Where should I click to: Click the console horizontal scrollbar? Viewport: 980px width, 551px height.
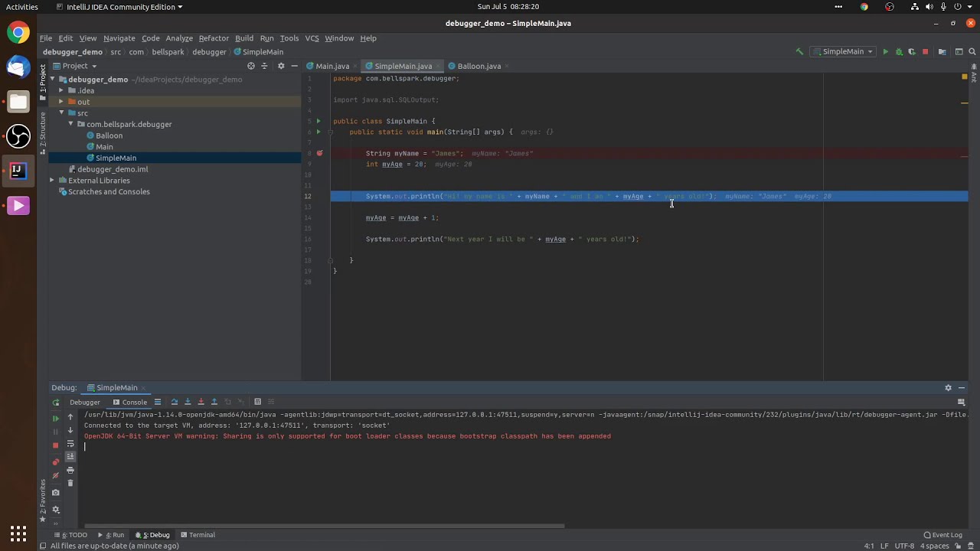click(324, 526)
